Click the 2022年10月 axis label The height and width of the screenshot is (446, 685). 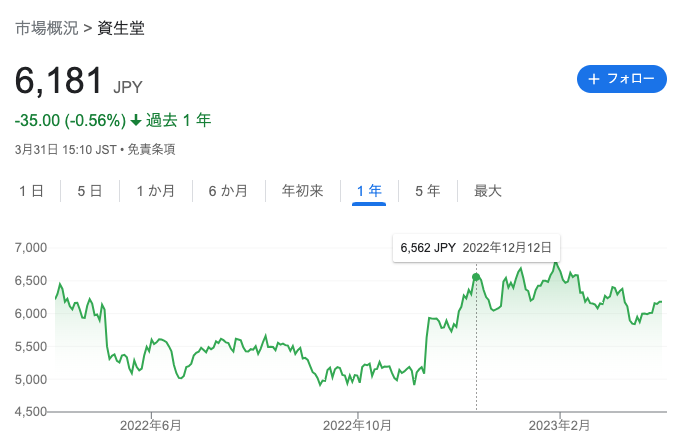[357, 425]
